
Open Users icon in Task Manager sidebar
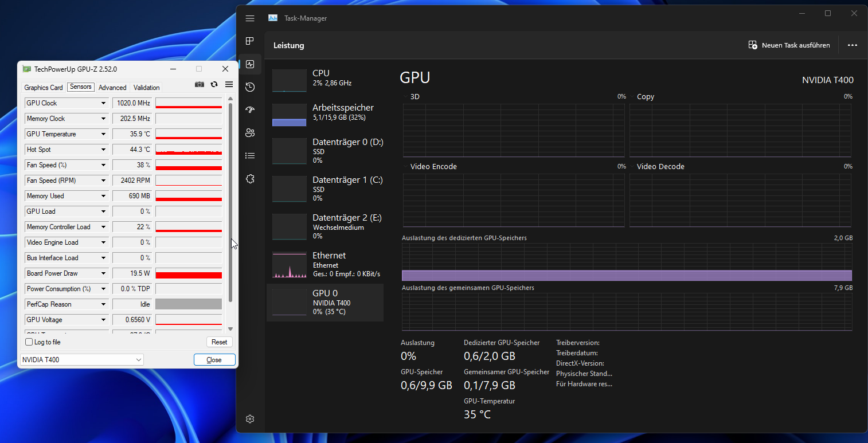pos(250,133)
